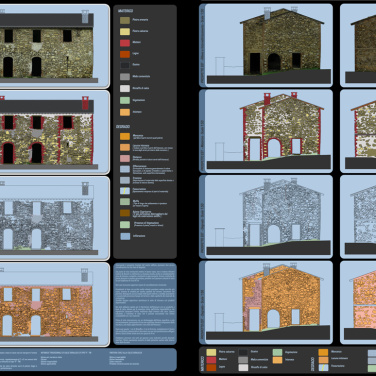
Task: Choose the brown degradation swatch below Muffa
Action: pyautogui.click(x=125, y=213)
